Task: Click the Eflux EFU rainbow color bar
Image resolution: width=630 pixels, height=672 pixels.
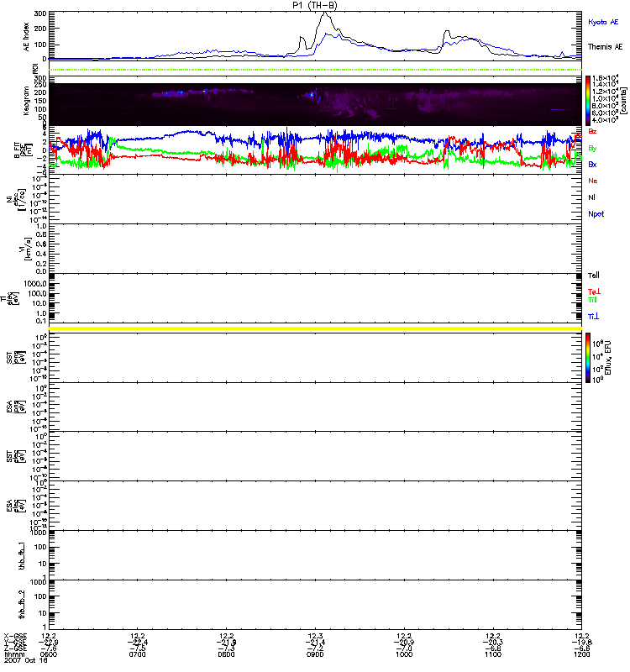Action: 588,358
